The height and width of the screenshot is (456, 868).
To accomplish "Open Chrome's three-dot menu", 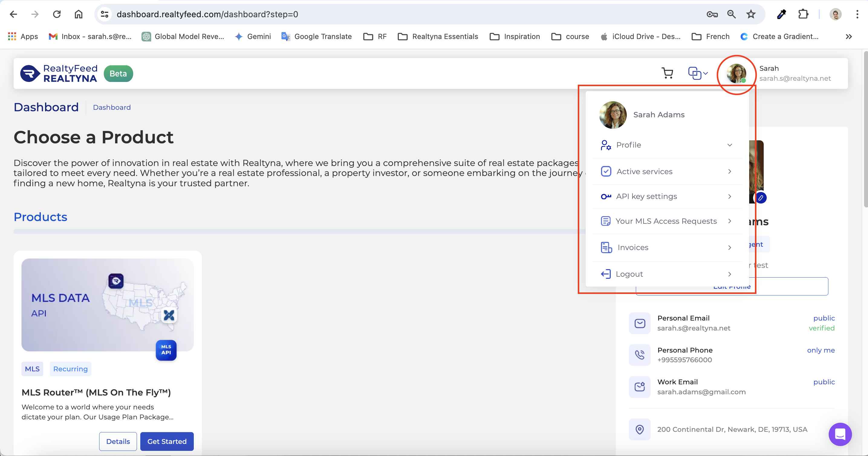I will (x=857, y=14).
